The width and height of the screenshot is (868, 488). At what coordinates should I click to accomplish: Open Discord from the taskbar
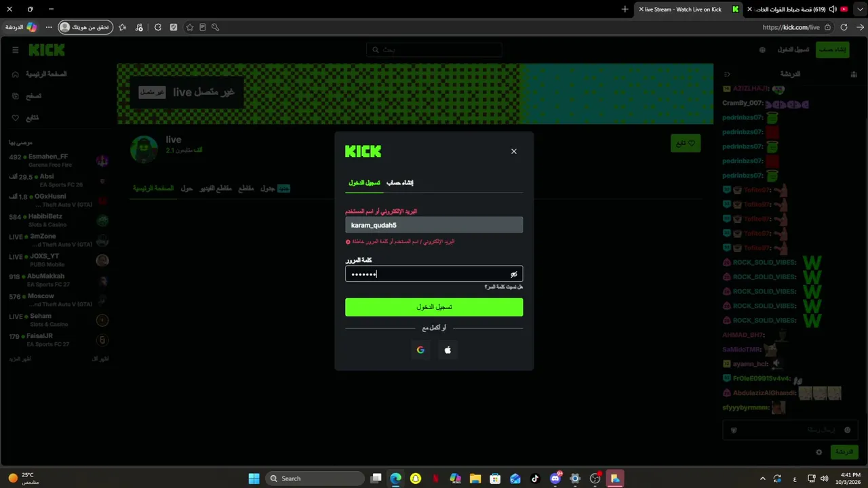click(x=555, y=479)
